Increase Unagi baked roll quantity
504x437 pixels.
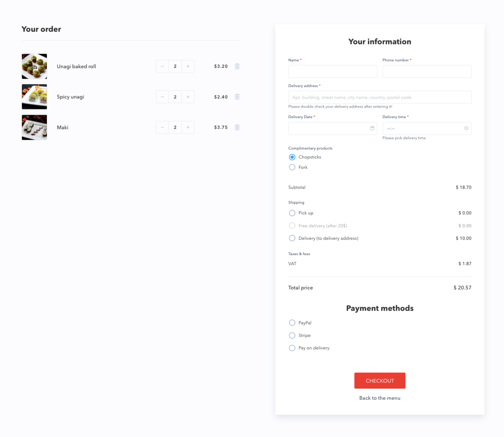(x=188, y=66)
